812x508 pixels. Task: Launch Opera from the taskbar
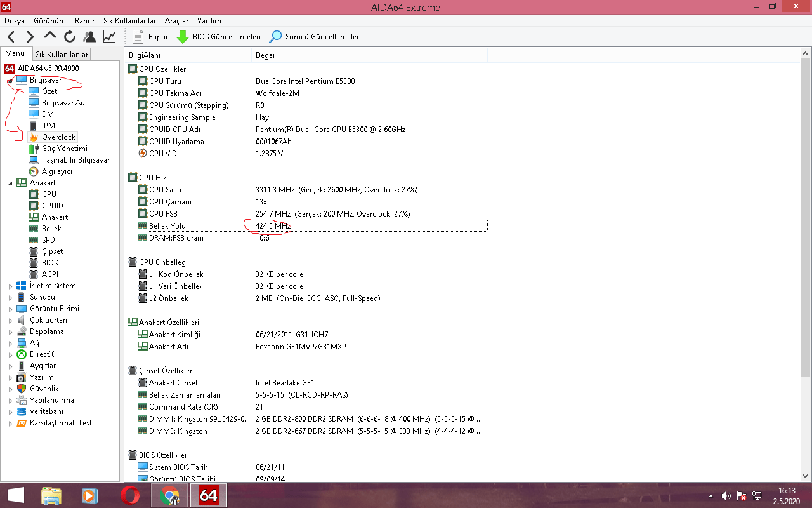click(x=129, y=495)
